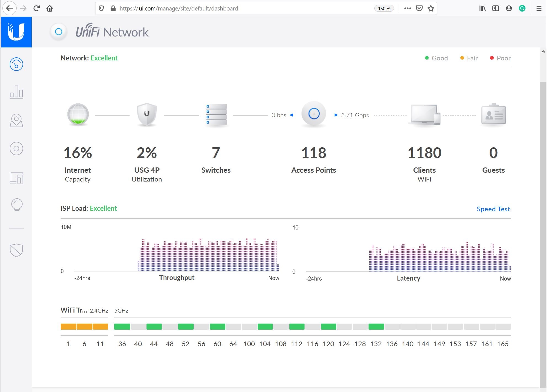Click the Fair legend label
This screenshot has width=547, height=392.
(472, 58)
